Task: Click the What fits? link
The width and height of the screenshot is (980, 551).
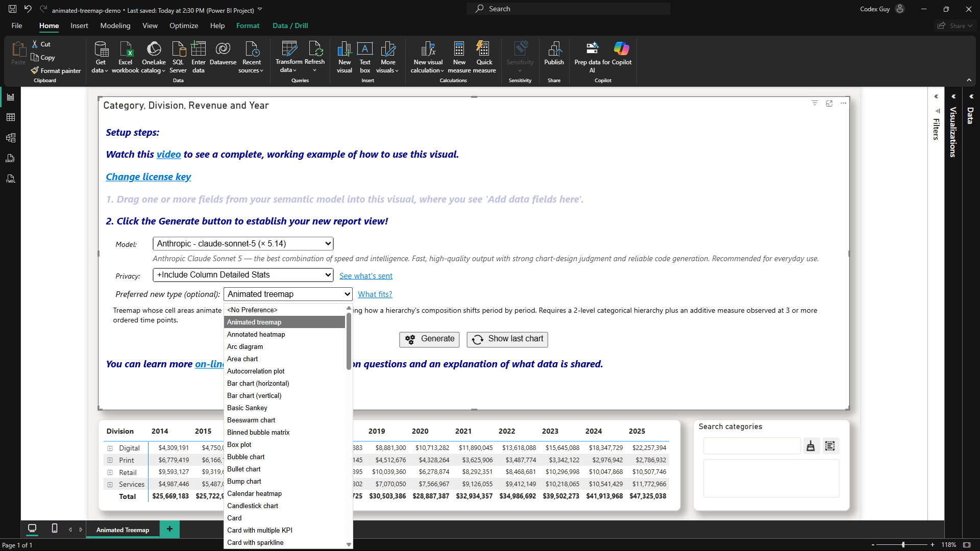Action: click(x=375, y=294)
